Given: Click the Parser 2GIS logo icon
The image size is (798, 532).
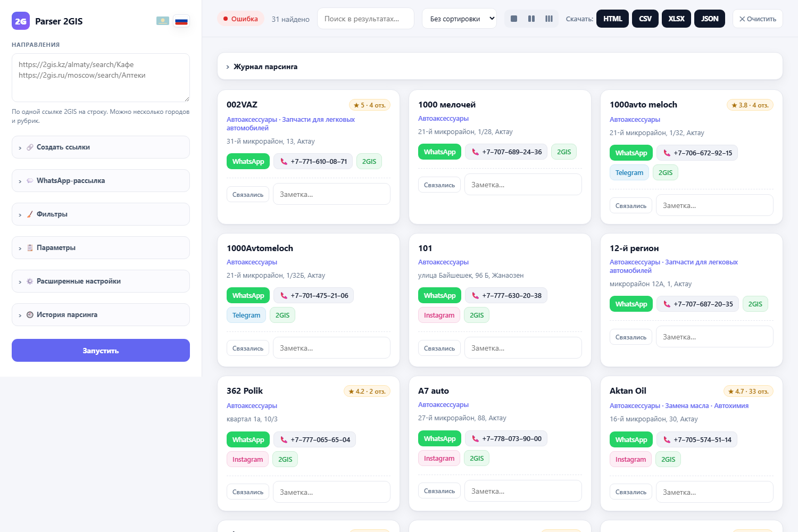Looking at the screenshot, I should pyautogui.click(x=21, y=21).
